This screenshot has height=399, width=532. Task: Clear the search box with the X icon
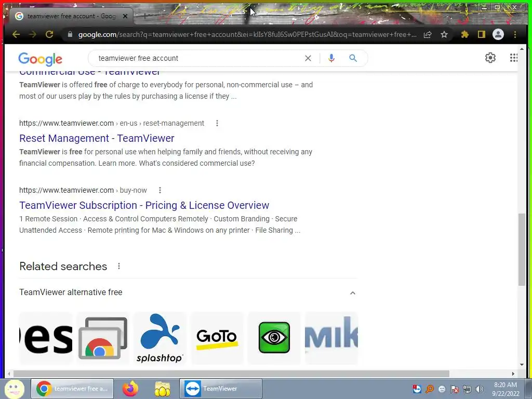point(308,58)
